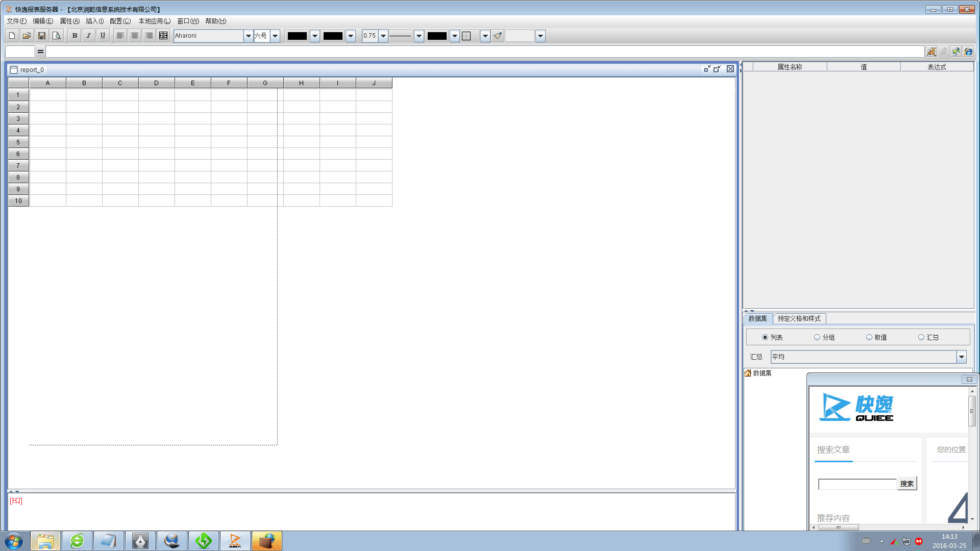Select the 数据集 tree root item
The image size is (980, 551).
(x=762, y=373)
